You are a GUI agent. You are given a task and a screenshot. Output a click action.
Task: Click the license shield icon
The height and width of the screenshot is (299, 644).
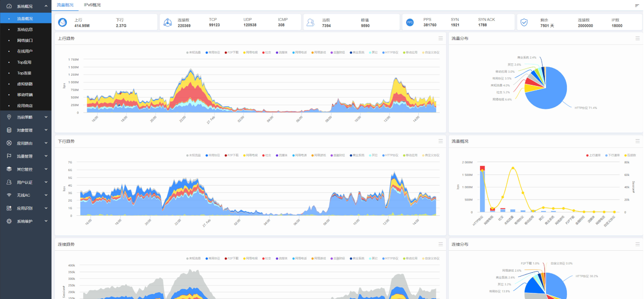(x=524, y=23)
